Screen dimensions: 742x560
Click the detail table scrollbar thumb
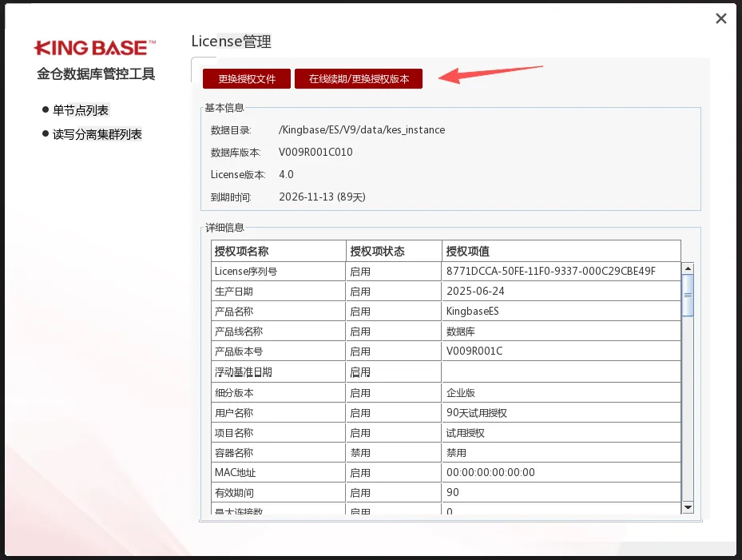click(688, 295)
